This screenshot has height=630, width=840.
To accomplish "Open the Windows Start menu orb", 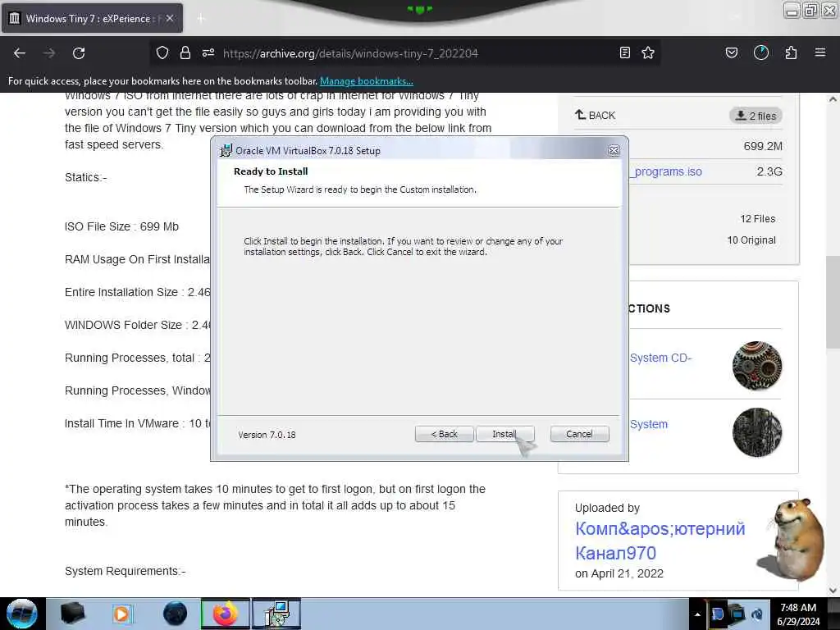I will [21, 614].
